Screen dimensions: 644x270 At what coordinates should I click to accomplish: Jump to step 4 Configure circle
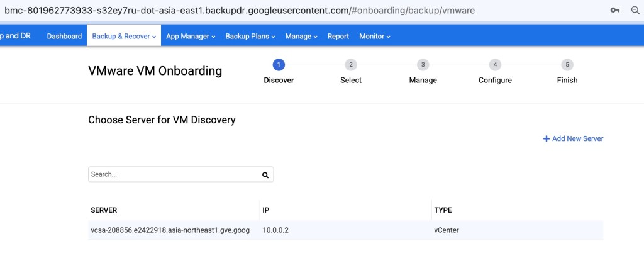(x=496, y=65)
